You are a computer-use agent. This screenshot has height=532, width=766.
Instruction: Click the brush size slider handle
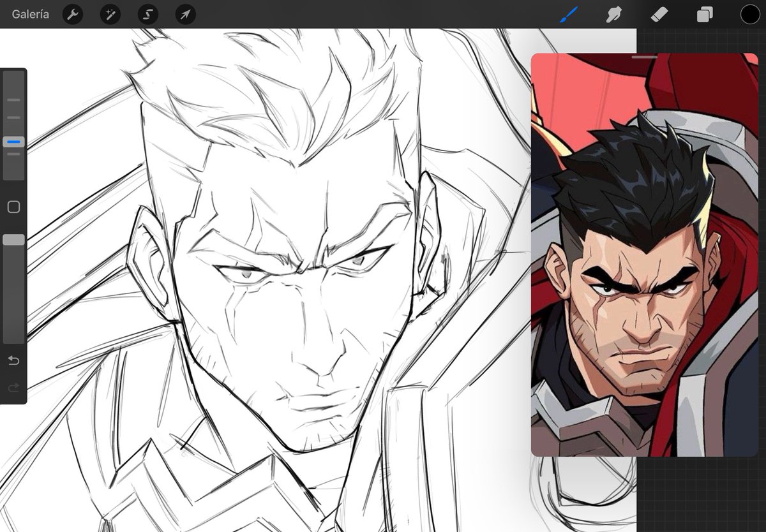13,142
